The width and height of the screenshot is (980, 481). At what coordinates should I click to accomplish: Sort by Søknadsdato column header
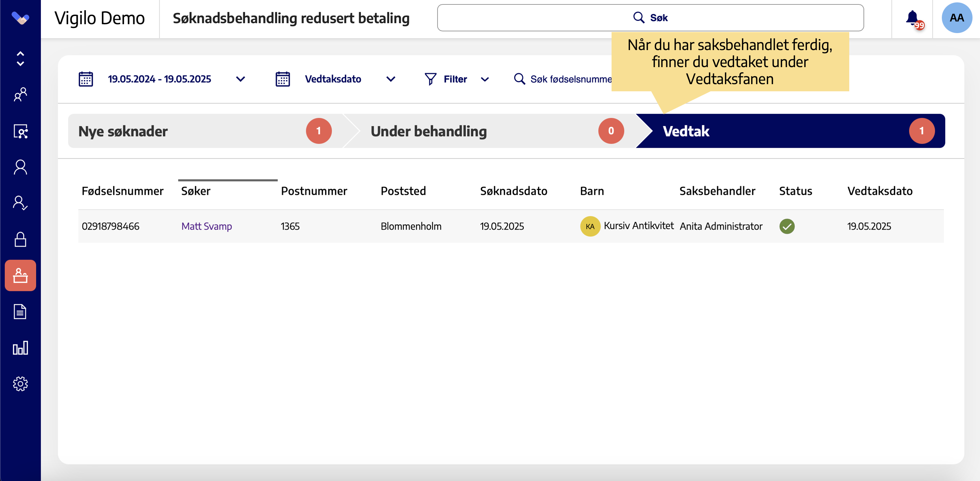point(513,191)
